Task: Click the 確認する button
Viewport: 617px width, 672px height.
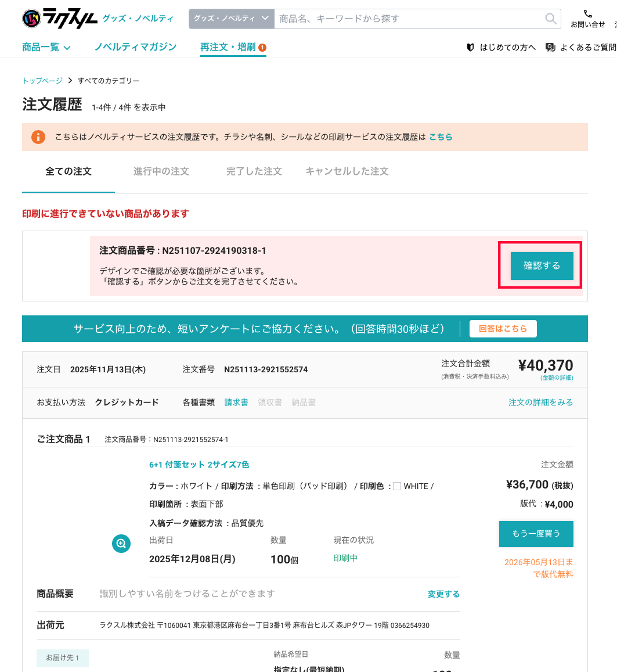Action: (x=542, y=265)
